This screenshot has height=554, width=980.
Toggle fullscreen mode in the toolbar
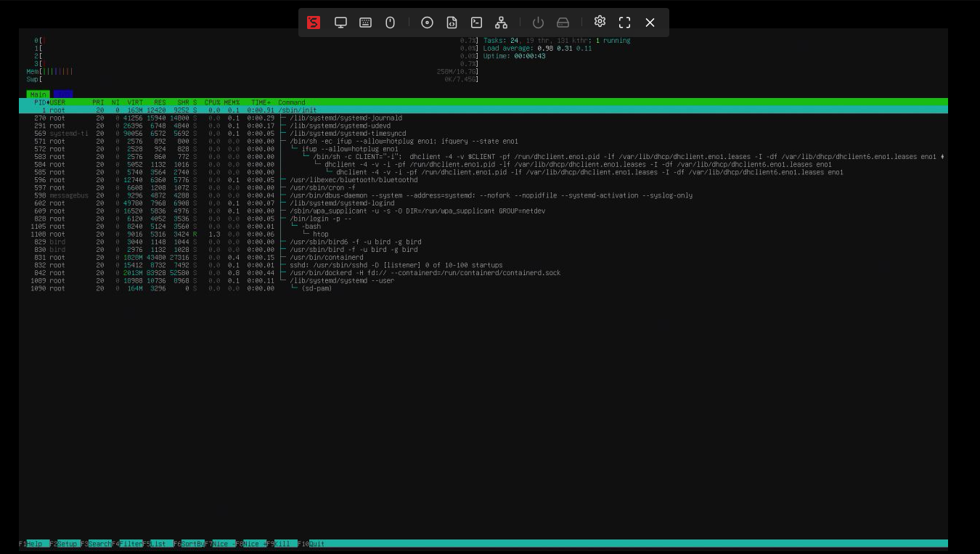pyautogui.click(x=624, y=23)
